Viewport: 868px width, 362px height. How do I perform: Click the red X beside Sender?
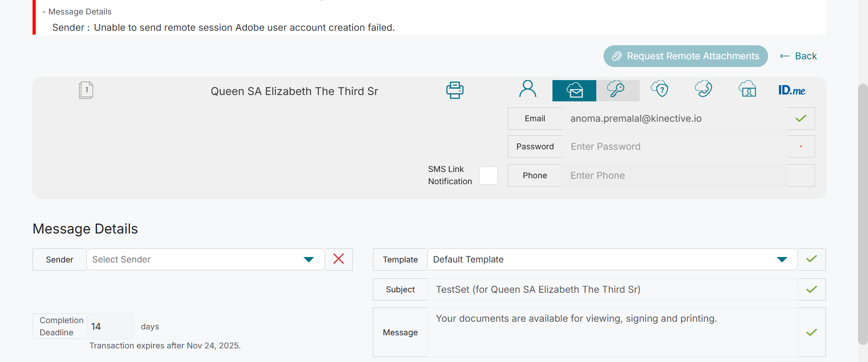339,259
